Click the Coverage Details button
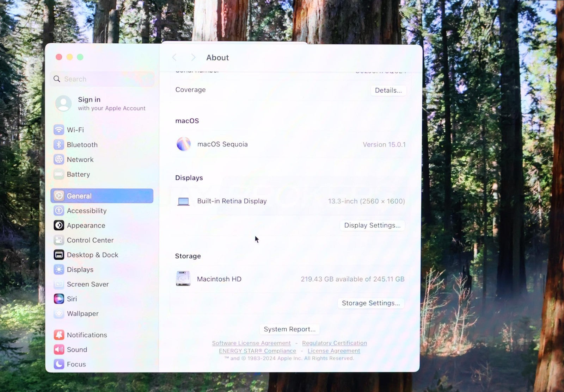 (388, 91)
